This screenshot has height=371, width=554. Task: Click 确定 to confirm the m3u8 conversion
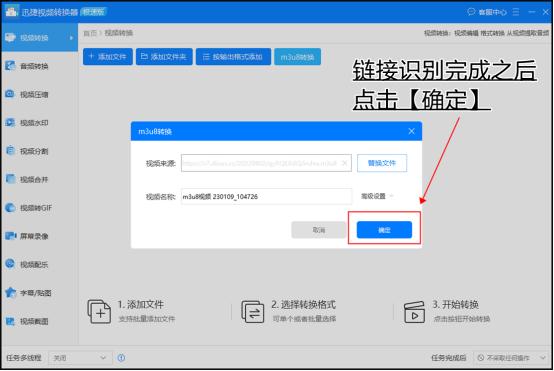(x=384, y=230)
